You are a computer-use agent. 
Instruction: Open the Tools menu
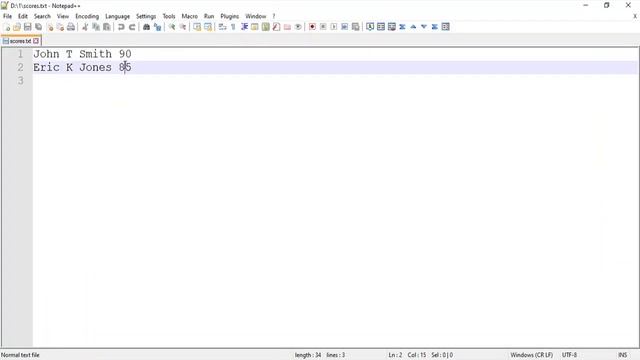(x=169, y=16)
